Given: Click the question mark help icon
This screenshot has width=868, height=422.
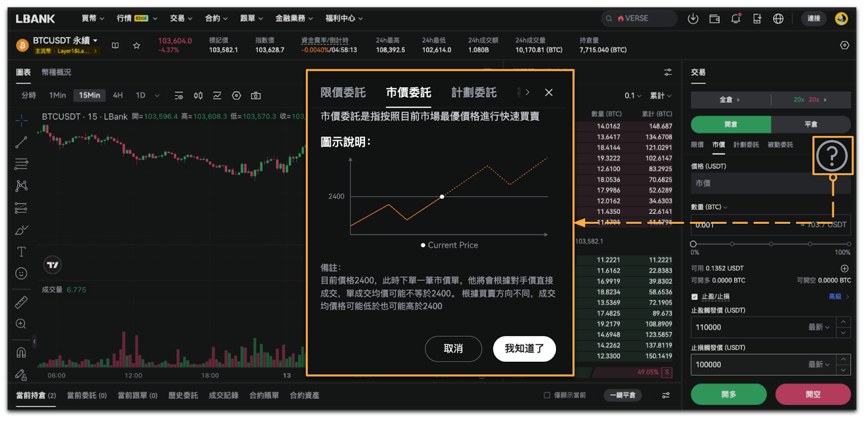Looking at the screenshot, I should [x=832, y=156].
